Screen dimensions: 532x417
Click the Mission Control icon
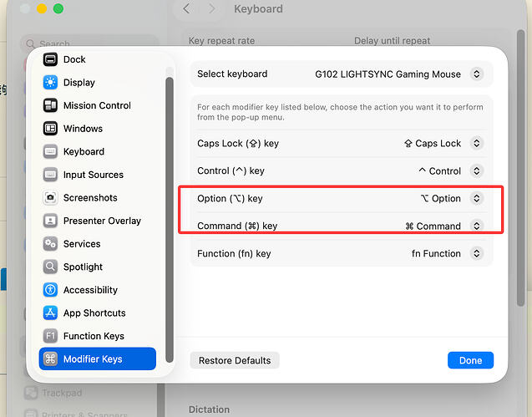pyautogui.click(x=50, y=105)
